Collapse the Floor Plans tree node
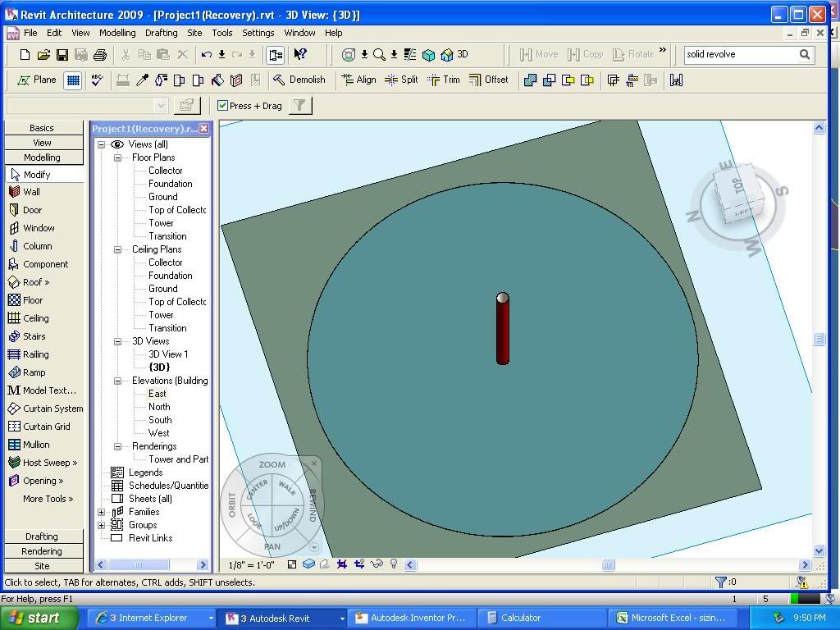 coord(117,157)
